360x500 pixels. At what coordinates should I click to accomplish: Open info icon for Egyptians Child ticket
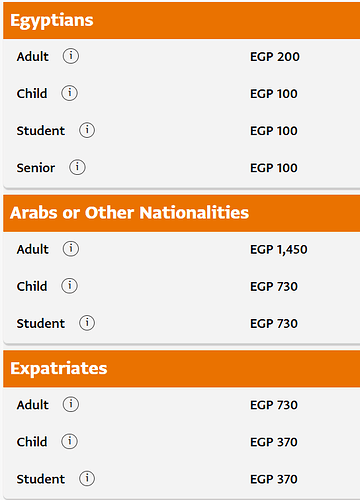pos(69,93)
